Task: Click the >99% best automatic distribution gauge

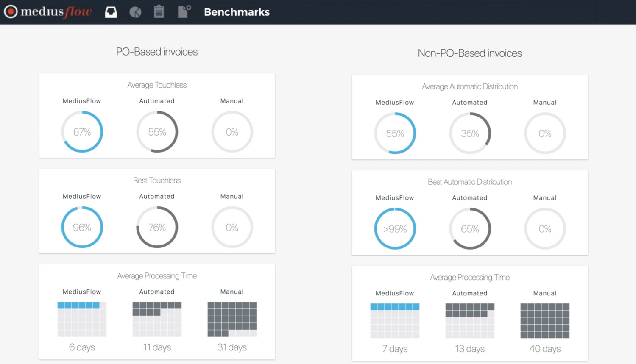Action: click(x=395, y=229)
